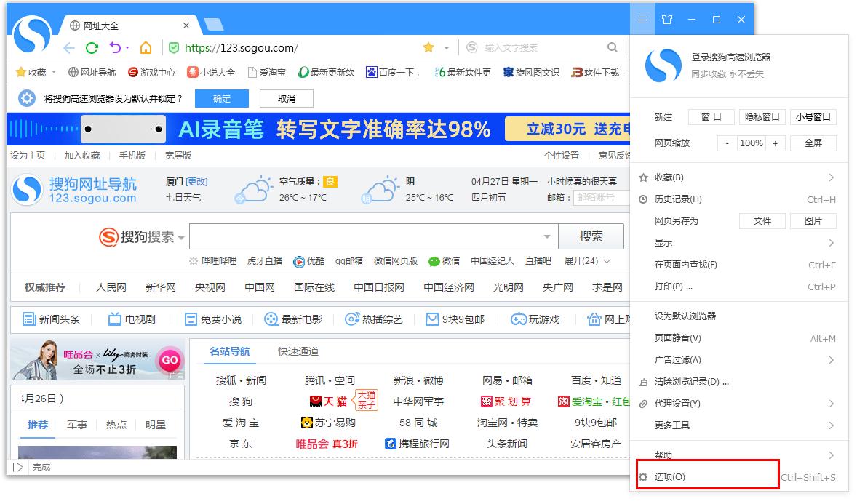
Task: Confirm default browser with 确定 button
Action: coord(221,98)
